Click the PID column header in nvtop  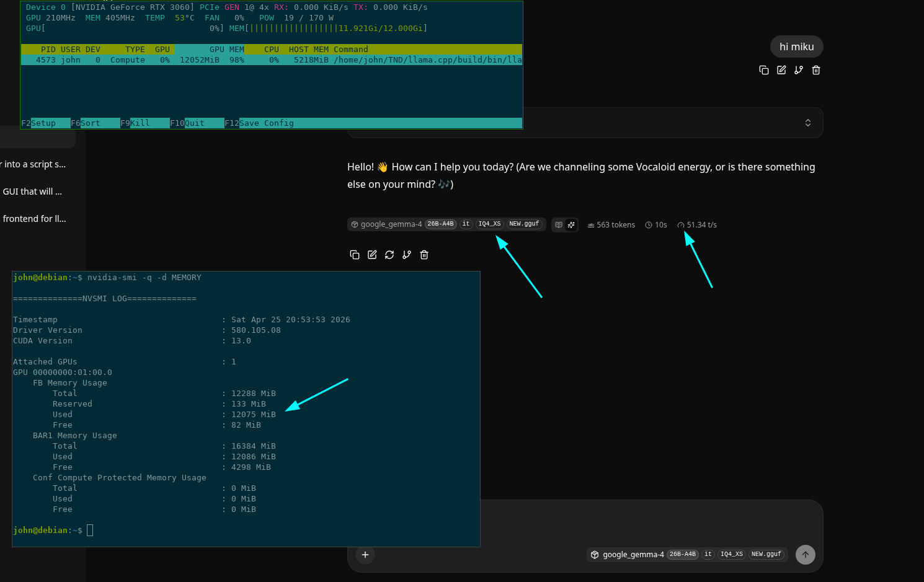[48, 50]
